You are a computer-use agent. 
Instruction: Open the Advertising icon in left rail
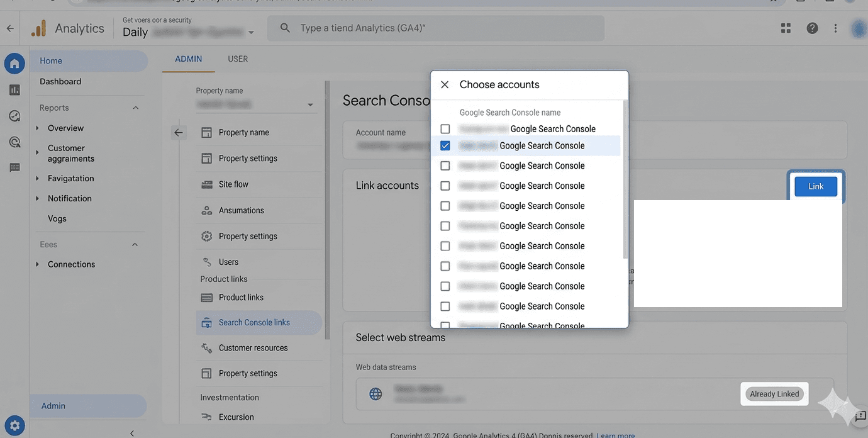14,142
